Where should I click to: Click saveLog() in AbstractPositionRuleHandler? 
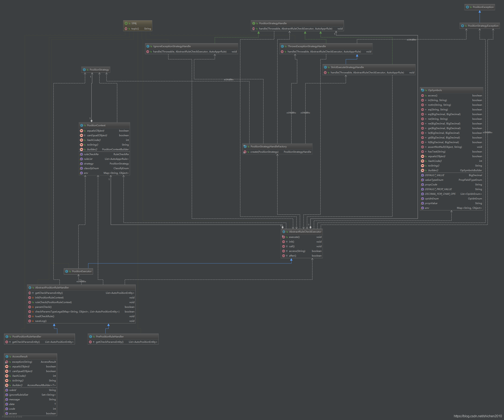pos(41,321)
